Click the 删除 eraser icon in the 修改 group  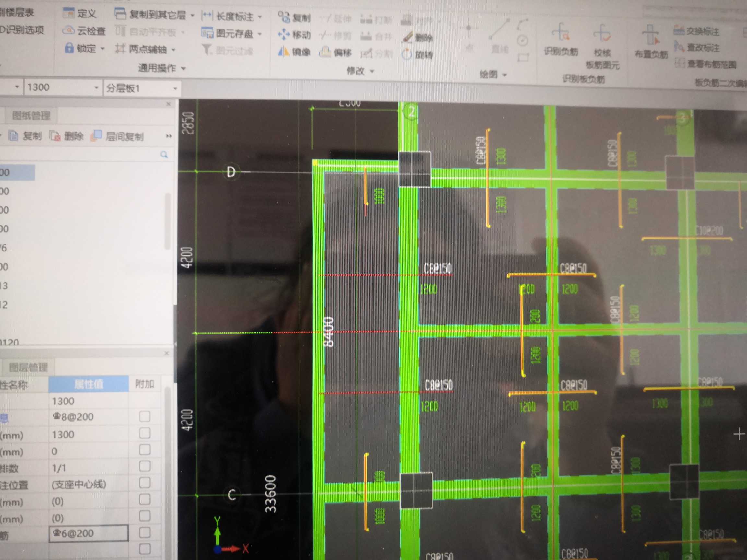click(408, 38)
